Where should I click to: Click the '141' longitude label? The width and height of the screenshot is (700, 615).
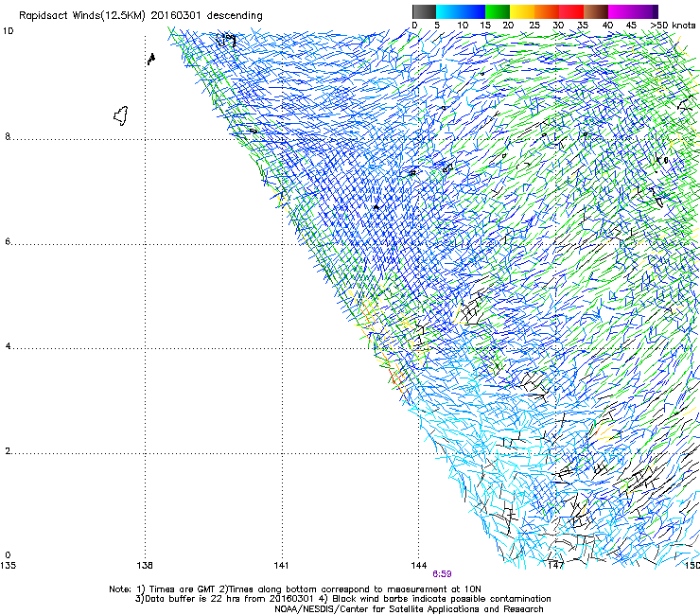281,566
